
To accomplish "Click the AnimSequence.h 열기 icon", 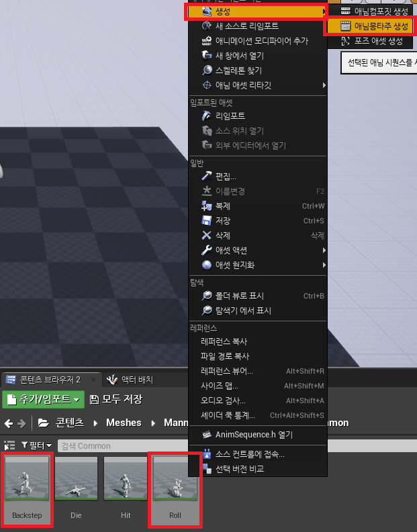I will tap(207, 434).
